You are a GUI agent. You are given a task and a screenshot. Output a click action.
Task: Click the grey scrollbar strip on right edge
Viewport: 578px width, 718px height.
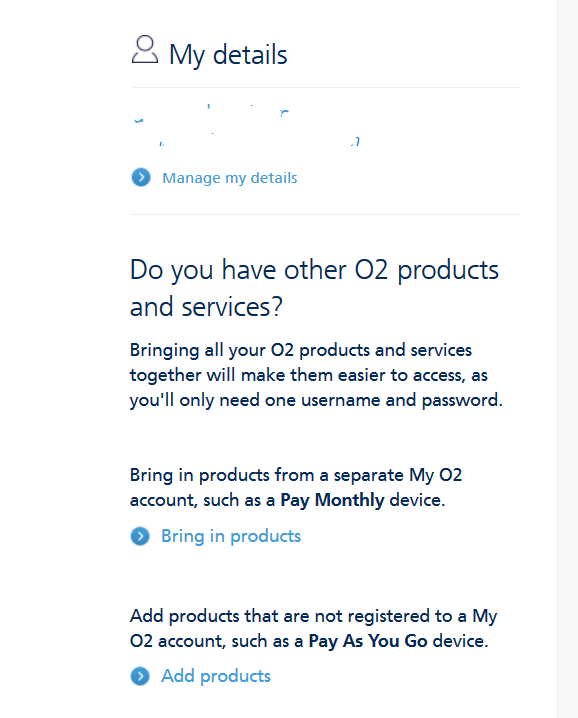pos(567,359)
